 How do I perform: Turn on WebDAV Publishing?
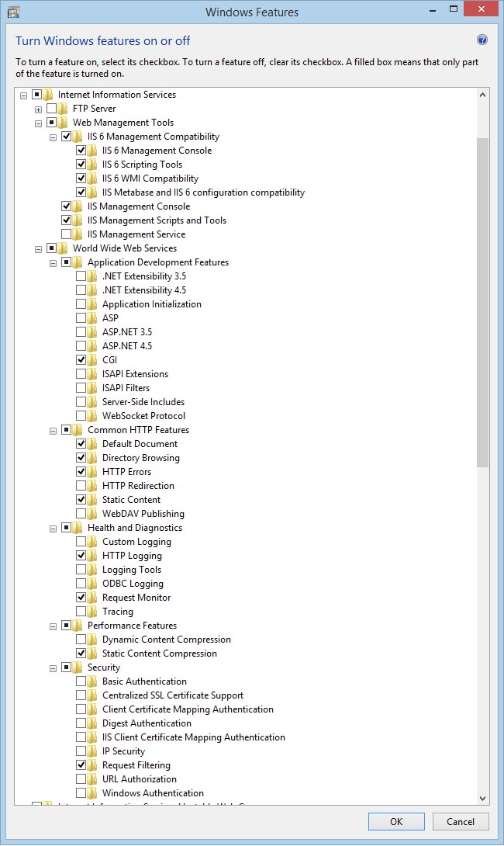[x=81, y=514]
